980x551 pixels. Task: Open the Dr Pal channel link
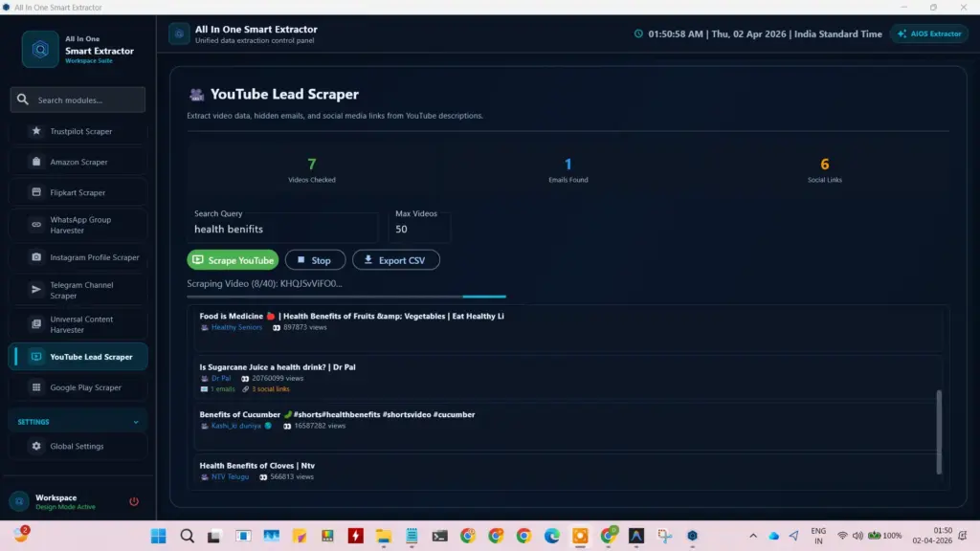click(x=221, y=379)
